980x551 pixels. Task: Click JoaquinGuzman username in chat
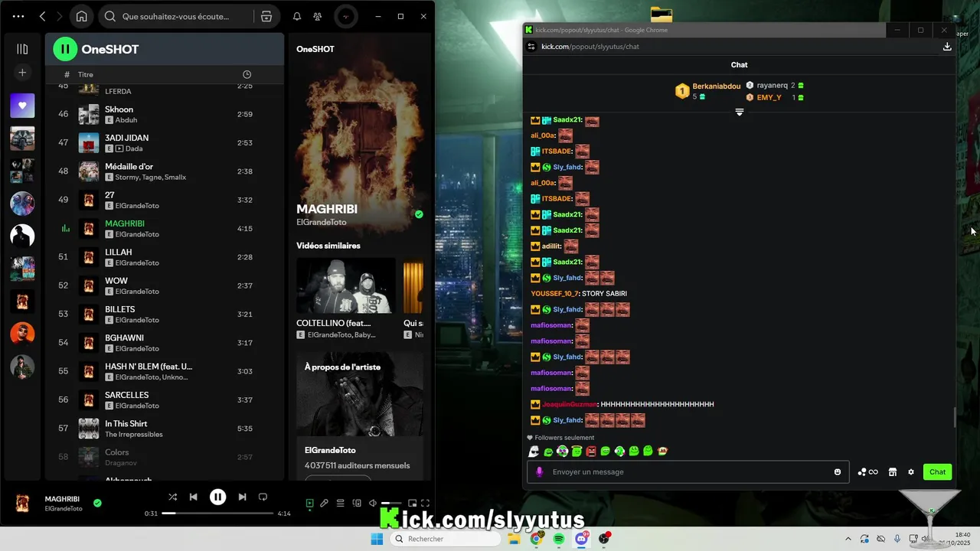click(x=569, y=404)
